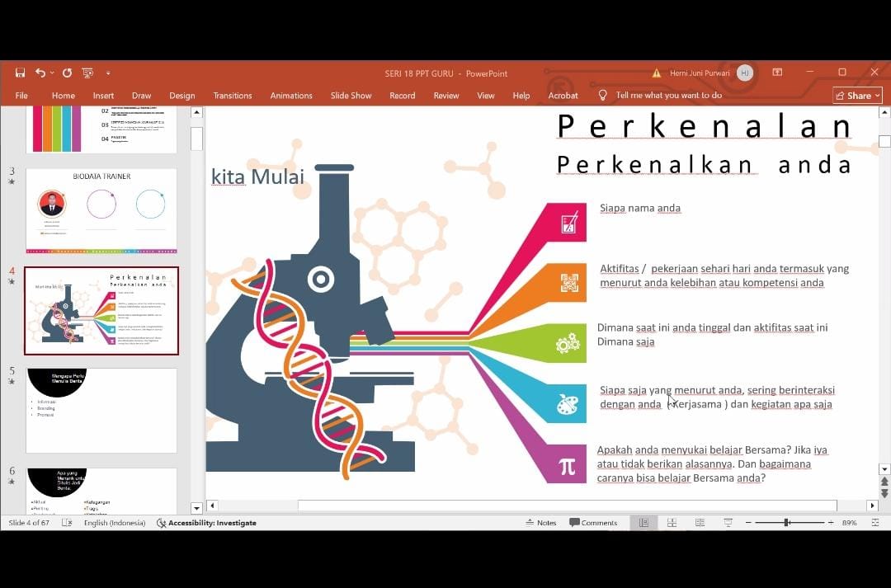Open the Transitions tab
This screenshot has width=891, height=588.
pos(233,96)
